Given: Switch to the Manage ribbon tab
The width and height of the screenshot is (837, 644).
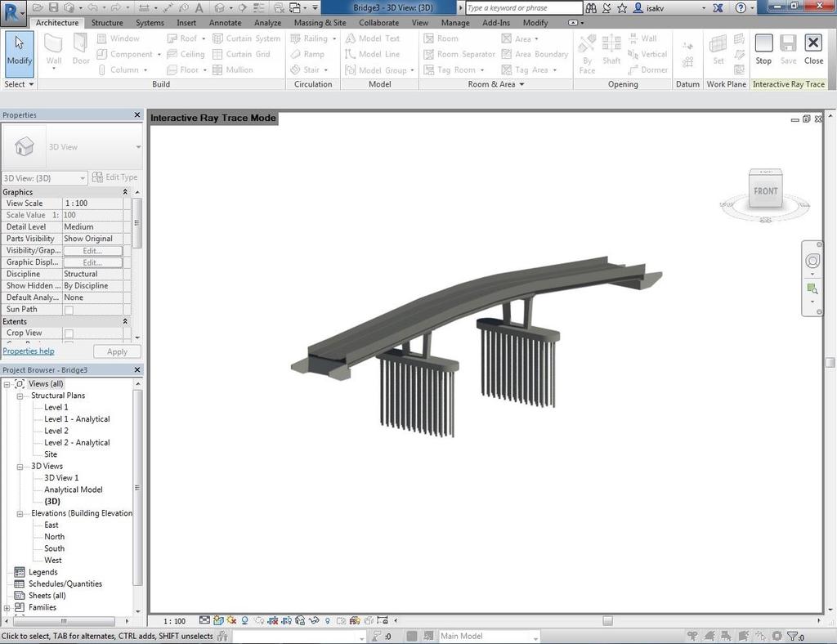Looking at the screenshot, I should pyautogui.click(x=455, y=22).
